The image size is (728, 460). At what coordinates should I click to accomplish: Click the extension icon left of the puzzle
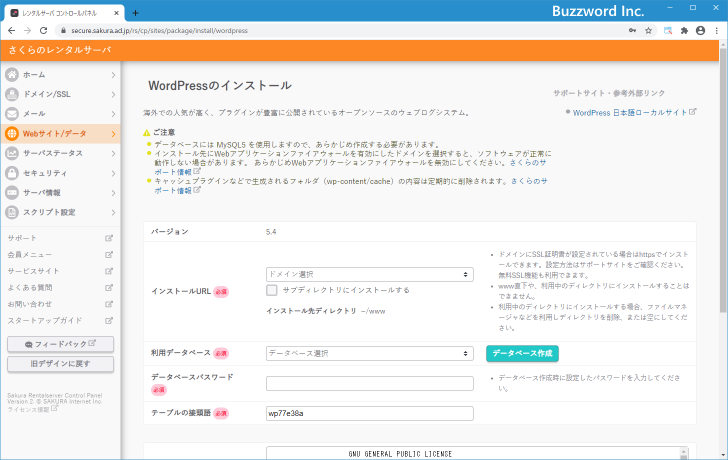coord(668,31)
